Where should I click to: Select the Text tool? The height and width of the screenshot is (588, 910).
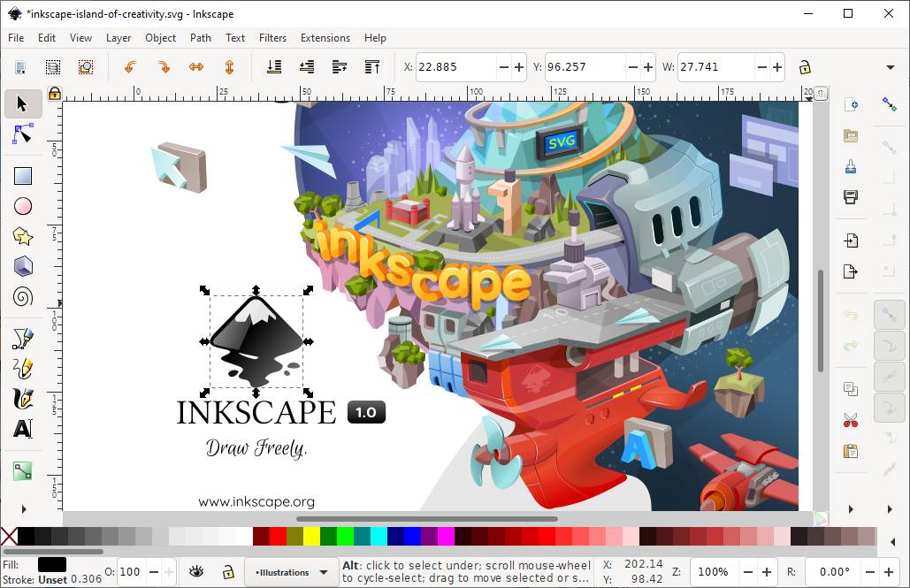tap(23, 429)
